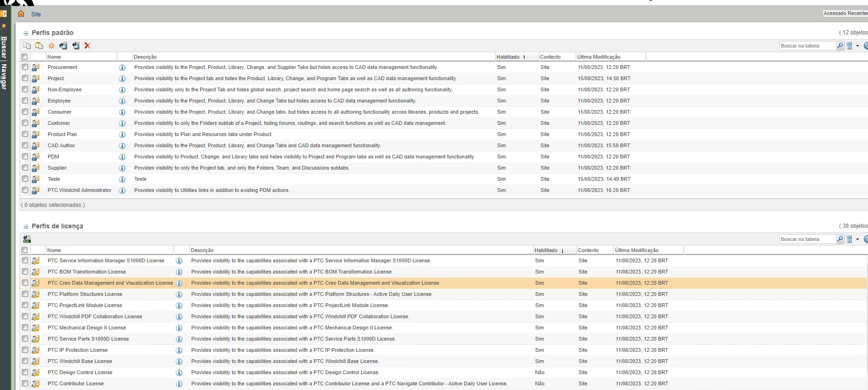Check PTC Windchill Base License checkbox
The height and width of the screenshot is (390, 868).
click(25, 361)
